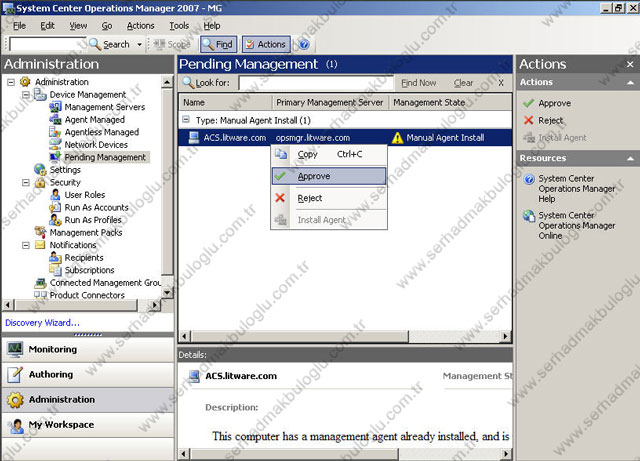Viewport: 640px width, 461px height.
Task: Click the Product Connectors icon
Action: coord(40,295)
